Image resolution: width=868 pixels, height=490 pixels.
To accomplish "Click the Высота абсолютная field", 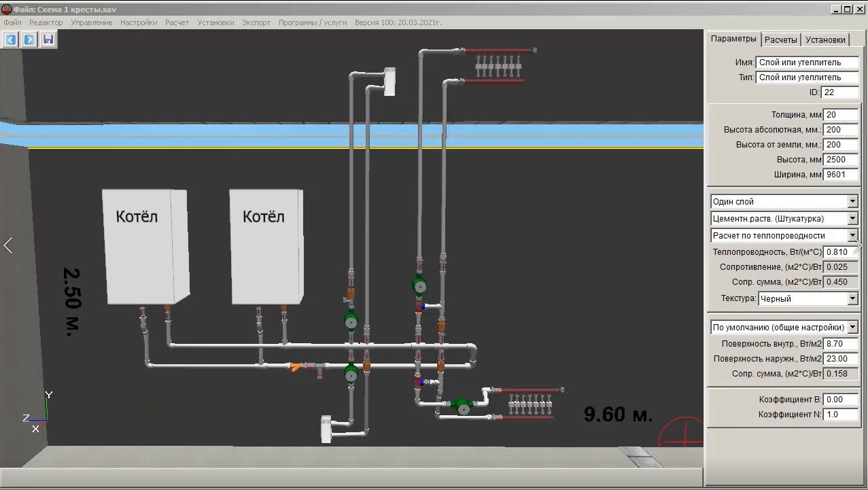I will 841,130.
